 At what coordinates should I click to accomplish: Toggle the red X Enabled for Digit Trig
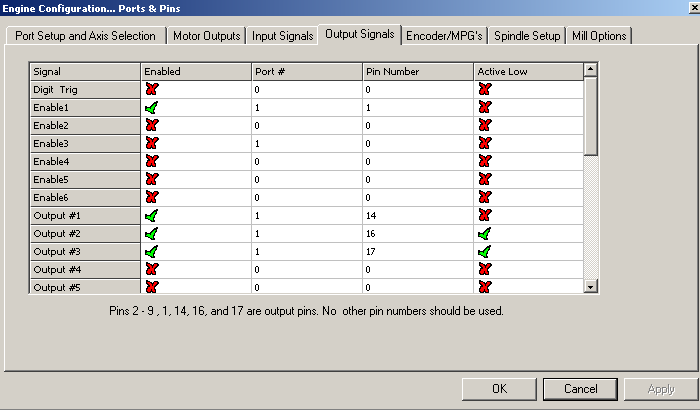click(x=152, y=89)
